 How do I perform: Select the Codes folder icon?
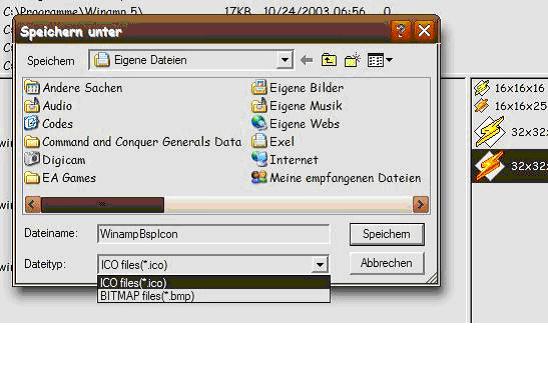point(31,123)
